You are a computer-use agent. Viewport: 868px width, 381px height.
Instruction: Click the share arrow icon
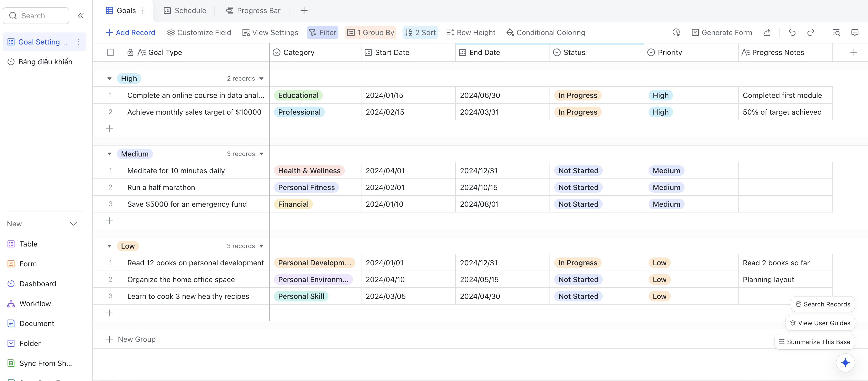click(767, 33)
